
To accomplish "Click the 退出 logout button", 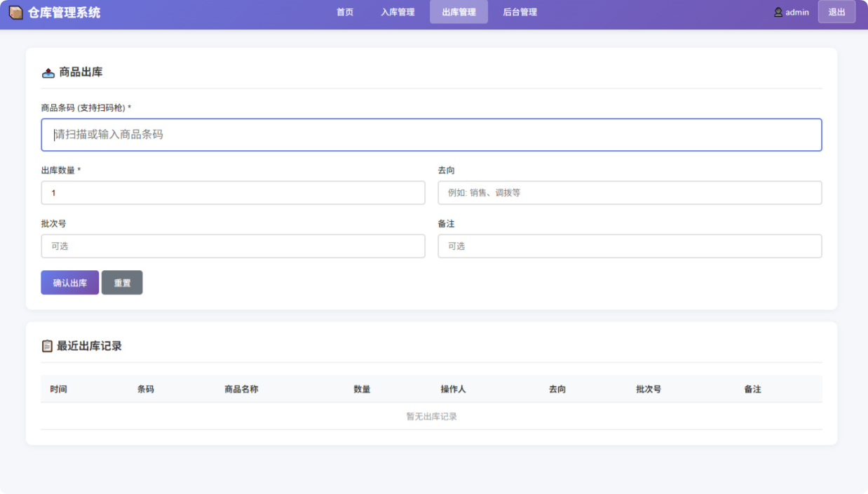I will 836,12.
